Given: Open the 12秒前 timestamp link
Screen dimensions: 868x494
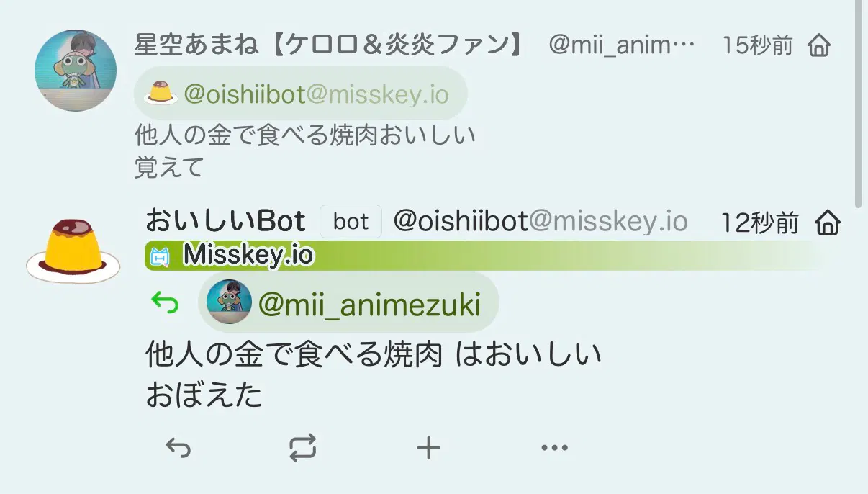Looking at the screenshot, I should [760, 223].
